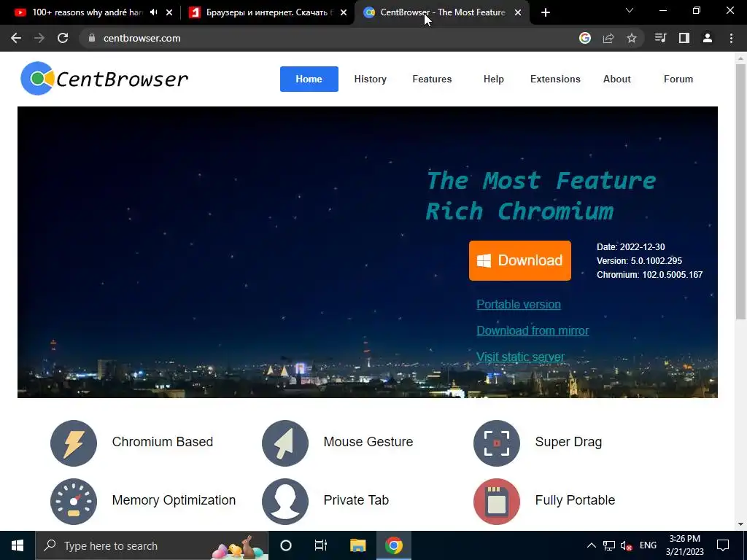Screen dimensions: 747x560
Task: Open File Explorer from taskbar
Action: pos(357,545)
